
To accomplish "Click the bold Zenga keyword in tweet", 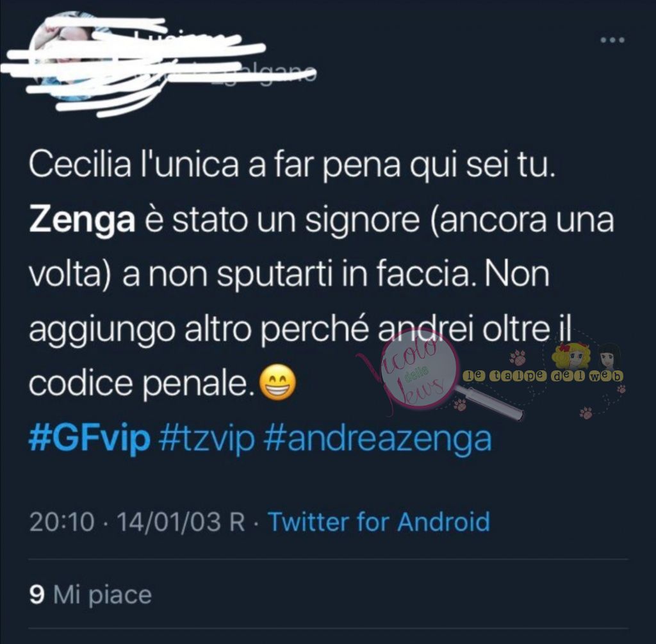I will pos(82,220).
